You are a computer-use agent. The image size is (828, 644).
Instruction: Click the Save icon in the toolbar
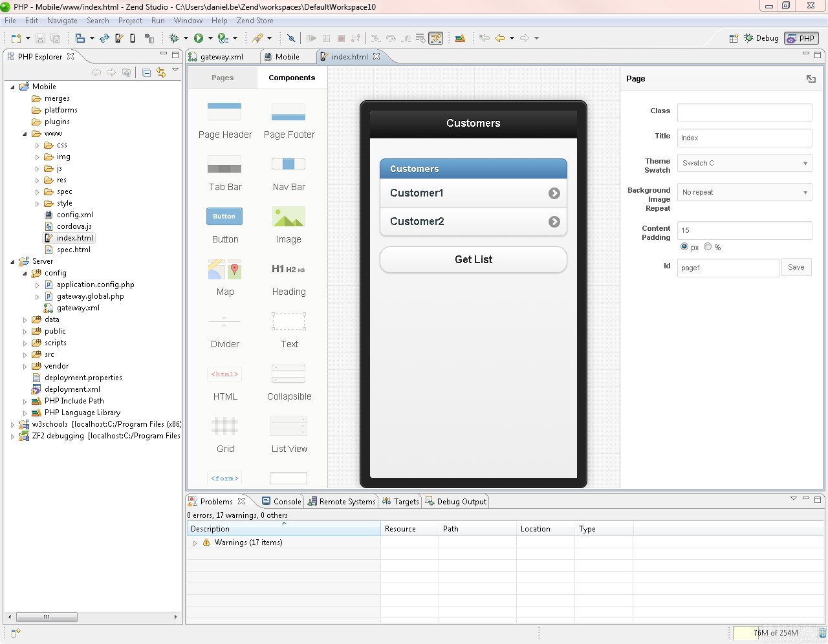coord(40,38)
